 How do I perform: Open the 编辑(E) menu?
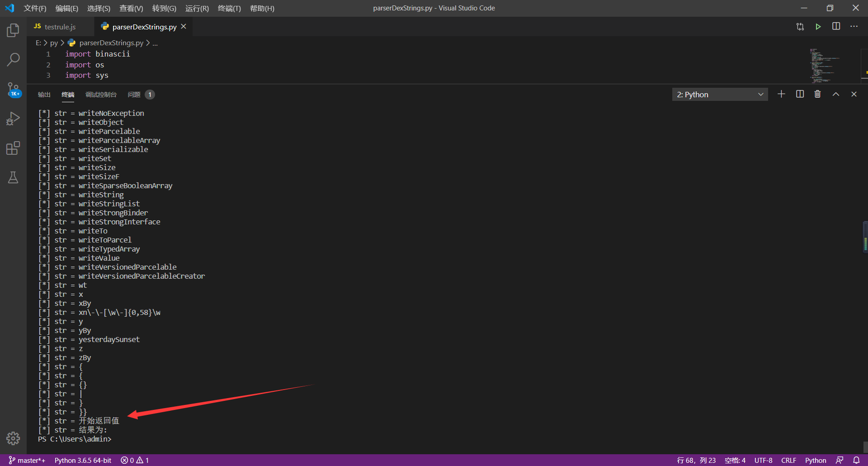tap(67, 8)
